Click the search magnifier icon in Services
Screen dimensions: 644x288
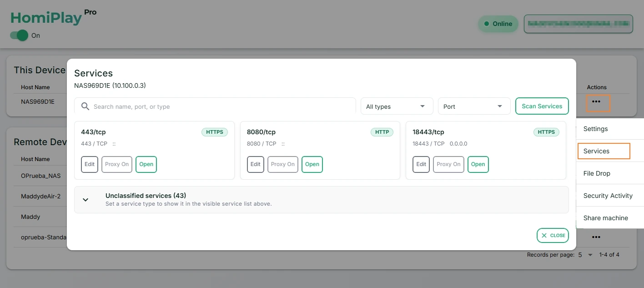point(85,106)
